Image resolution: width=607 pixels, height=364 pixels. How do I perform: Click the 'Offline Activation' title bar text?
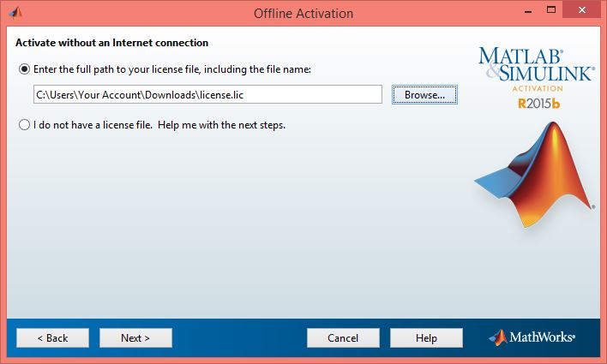coord(303,13)
